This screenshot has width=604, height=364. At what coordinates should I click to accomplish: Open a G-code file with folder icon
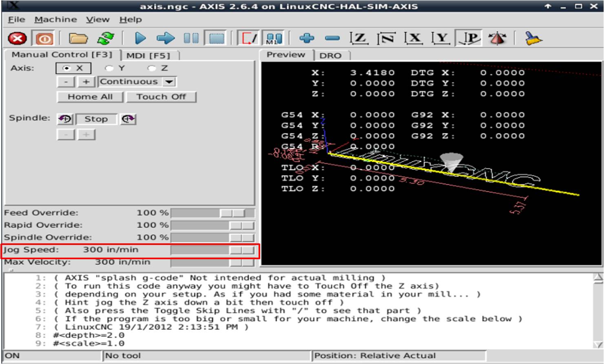coord(78,39)
